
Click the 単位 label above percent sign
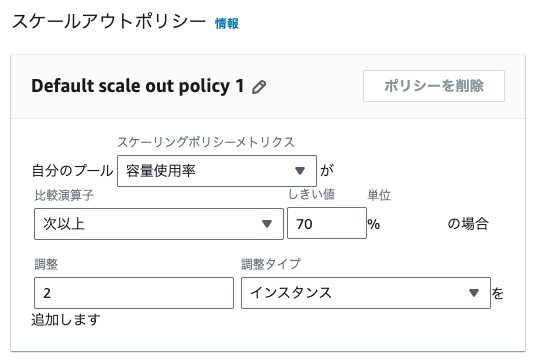point(379,195)
